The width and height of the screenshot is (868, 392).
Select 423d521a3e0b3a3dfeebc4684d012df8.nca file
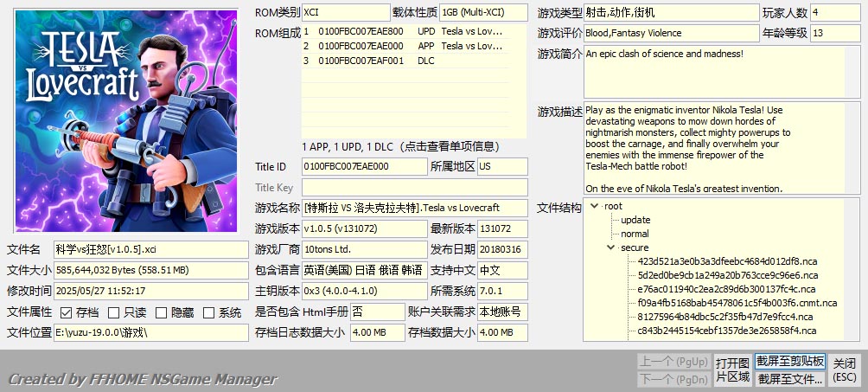pyautogui.click(x=727, y=261)
